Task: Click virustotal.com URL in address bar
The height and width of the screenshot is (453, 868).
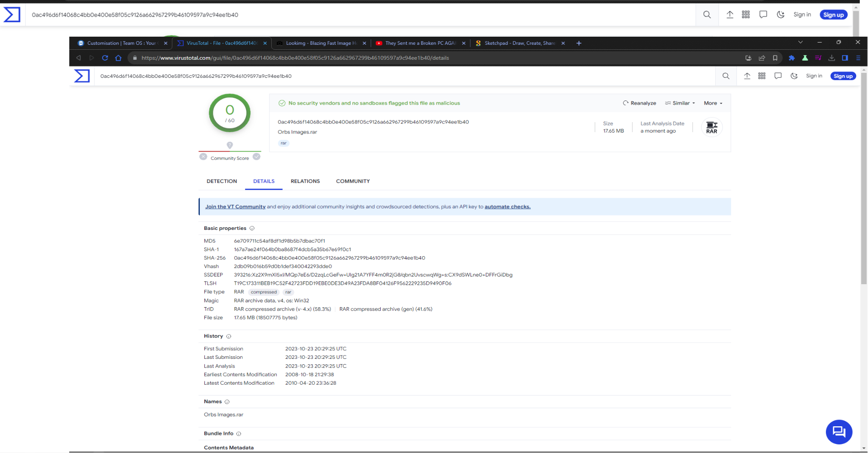Action: pos(295,58)
